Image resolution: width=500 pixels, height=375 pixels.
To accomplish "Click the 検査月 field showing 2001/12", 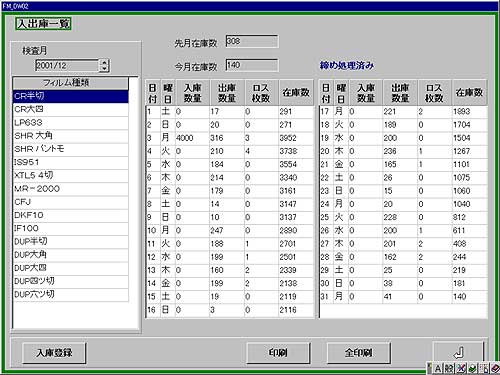I will pyautogui.click(x=67, y=65).
